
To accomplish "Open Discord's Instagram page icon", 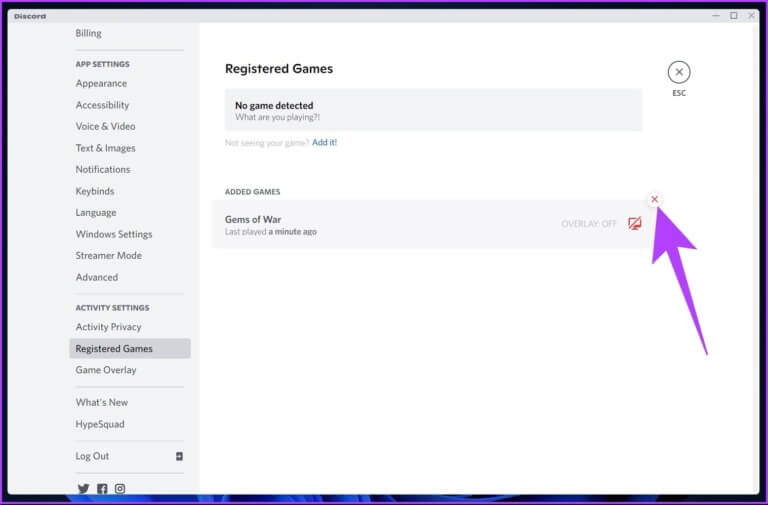I will [120, 488].
